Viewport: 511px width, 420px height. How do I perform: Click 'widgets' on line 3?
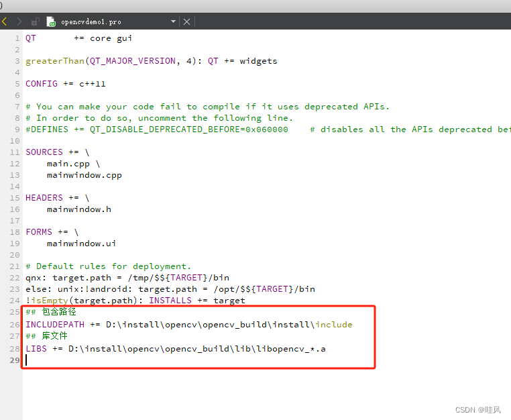(258, 61)
